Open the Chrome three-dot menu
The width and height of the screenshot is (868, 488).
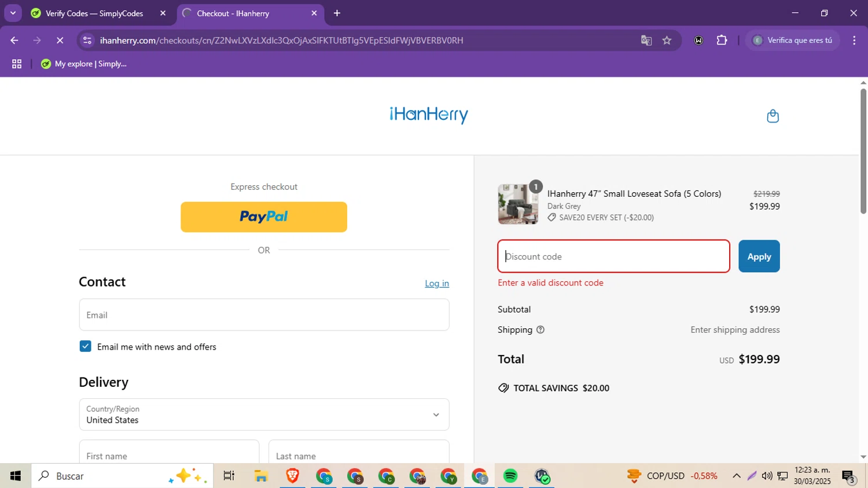tap(854, 41)
